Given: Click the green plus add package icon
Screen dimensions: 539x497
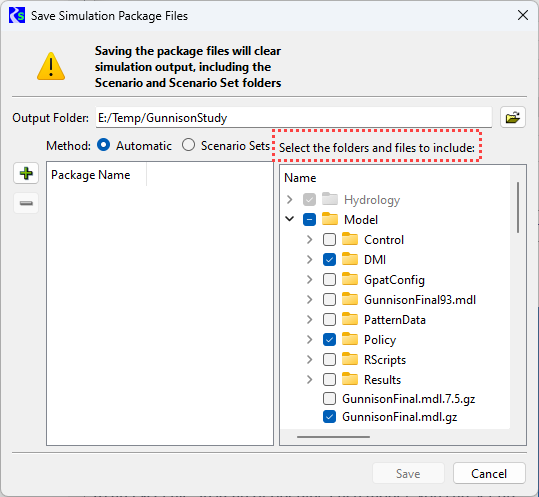Looking at the screenshot, I should click(26, 173).
